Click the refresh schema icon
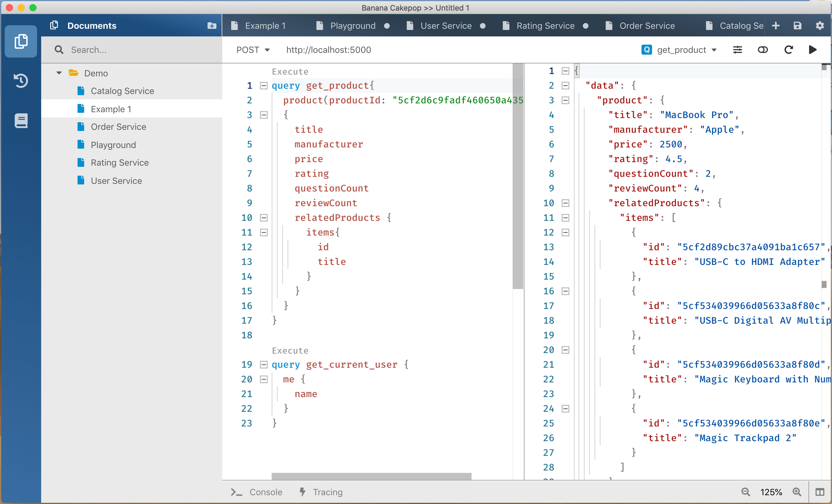The image size is (832, 504). (x=788, y=50)
